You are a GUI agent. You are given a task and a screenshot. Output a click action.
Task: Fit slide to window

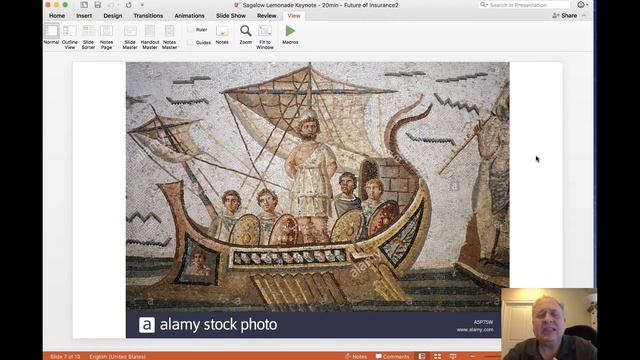265,37
